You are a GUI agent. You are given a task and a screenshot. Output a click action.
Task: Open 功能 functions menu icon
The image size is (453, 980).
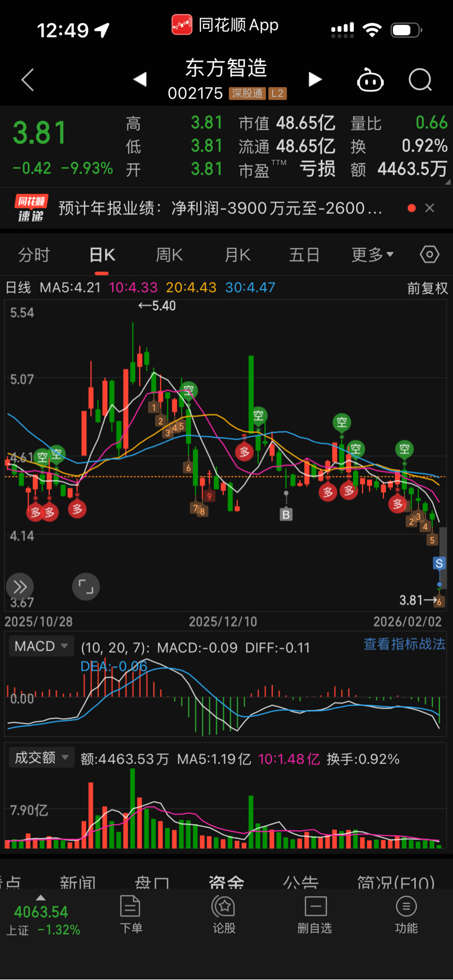pyautogui.click(x=406, y=915)
